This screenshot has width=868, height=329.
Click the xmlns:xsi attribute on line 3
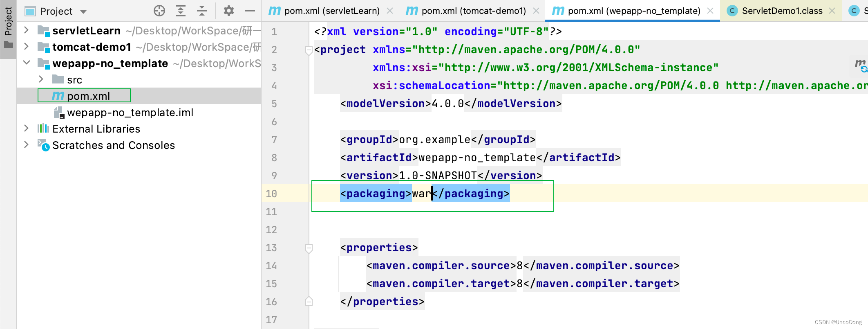(546, 68)
